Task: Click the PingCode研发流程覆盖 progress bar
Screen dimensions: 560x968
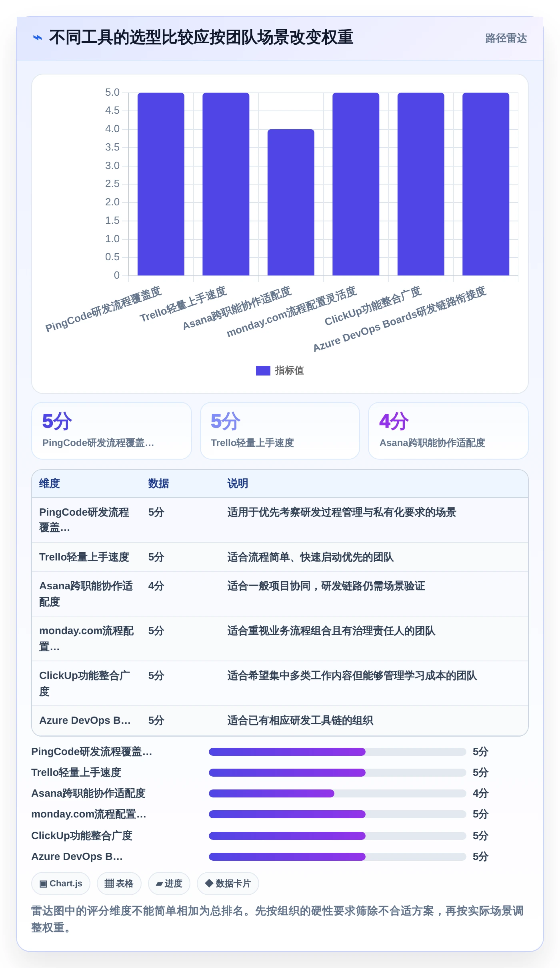Action: point(337,752)
